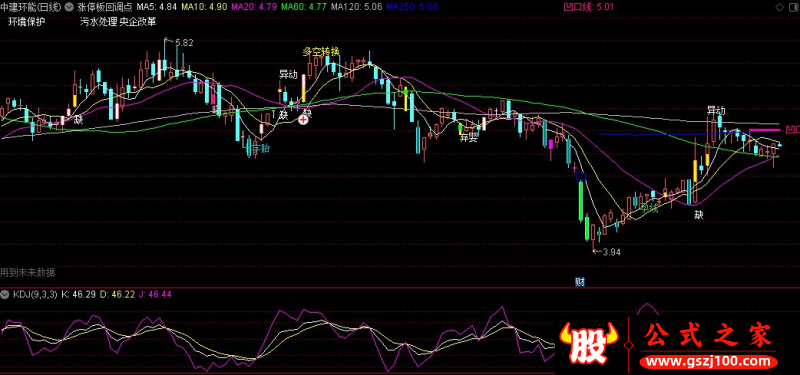Click the diamond icon at top right

(780, 7)
